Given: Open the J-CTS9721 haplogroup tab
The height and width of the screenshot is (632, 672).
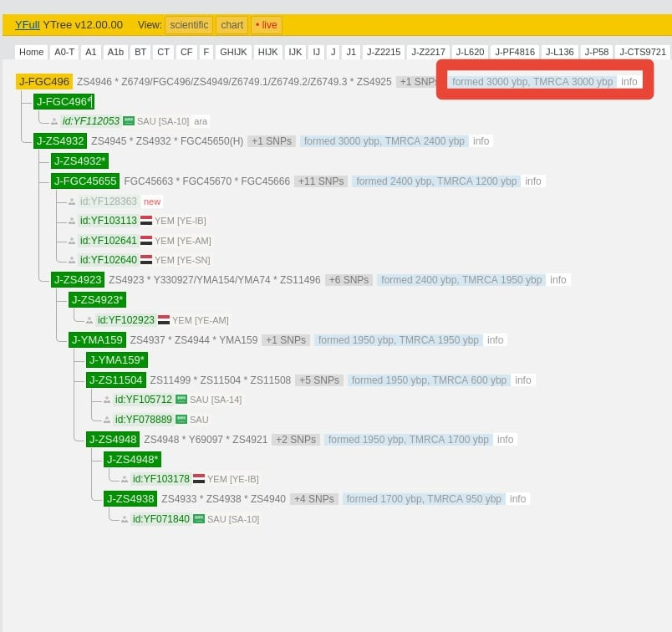Looking at the screenshot, I should point(643,52).
